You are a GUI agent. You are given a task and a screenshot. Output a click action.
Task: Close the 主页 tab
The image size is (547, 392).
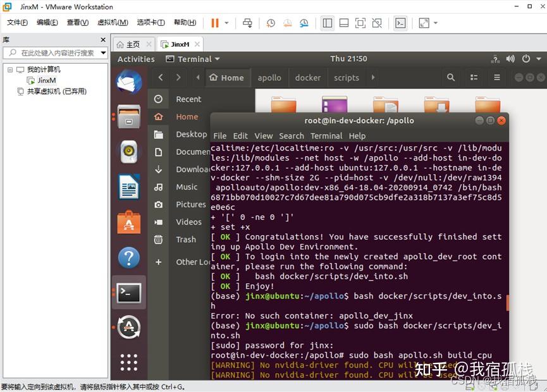(x=149, y=44)
